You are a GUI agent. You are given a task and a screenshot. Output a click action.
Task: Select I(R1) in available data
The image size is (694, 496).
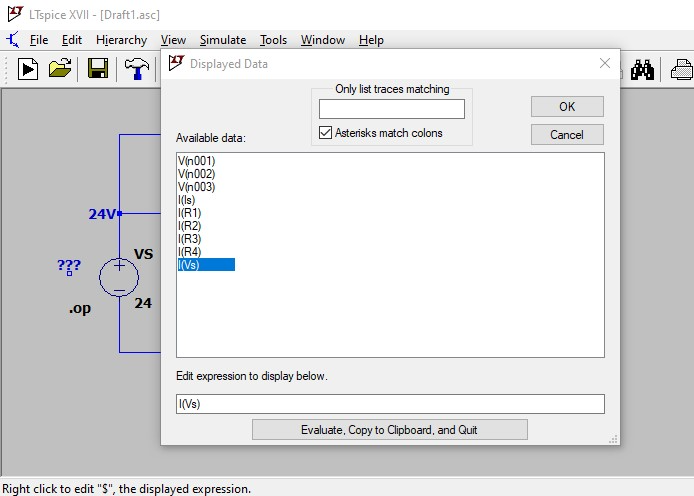tap(189, 213)
